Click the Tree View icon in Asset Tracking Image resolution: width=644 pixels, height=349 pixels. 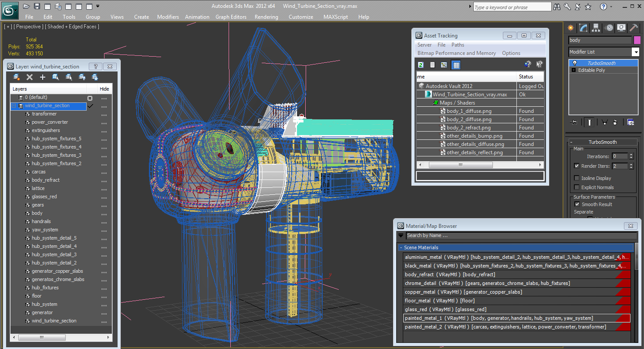pos(444,65)
